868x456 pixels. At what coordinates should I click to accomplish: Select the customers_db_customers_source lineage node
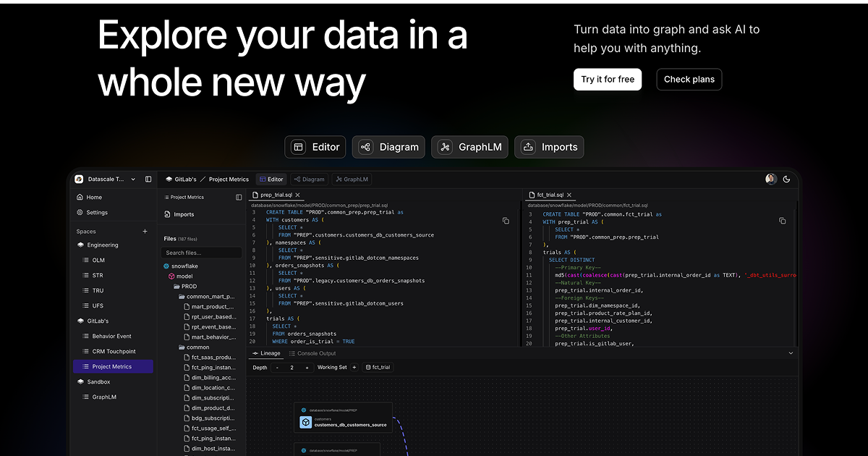pyautogui.click(x=343, y=418)
